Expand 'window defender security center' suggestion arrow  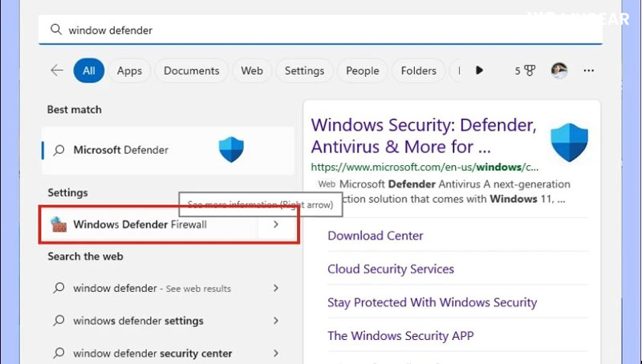point(276,353)
